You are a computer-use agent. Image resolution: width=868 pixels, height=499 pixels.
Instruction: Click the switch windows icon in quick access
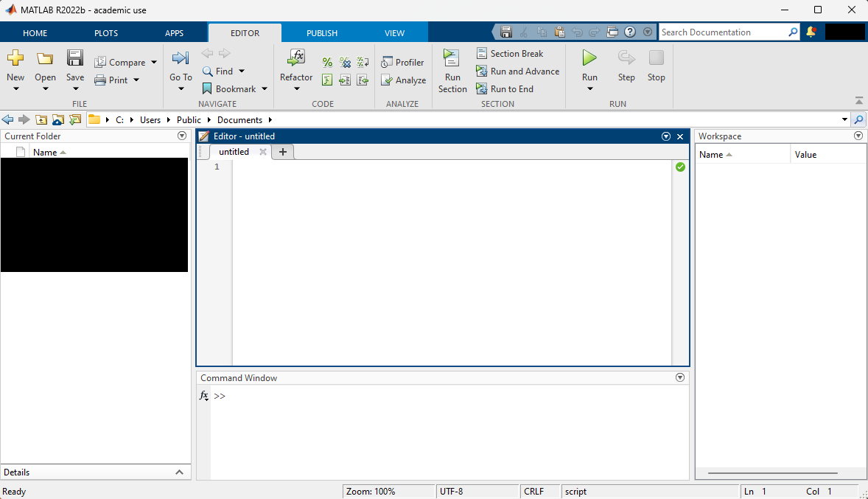(x=612, y=32)
